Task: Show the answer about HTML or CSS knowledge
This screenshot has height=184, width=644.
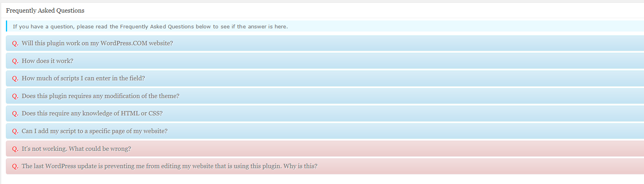Action: coord(92,113)
